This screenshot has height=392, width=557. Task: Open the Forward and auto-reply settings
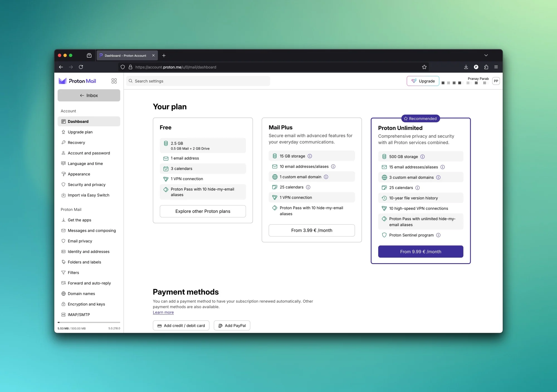(x=89, y=283)
